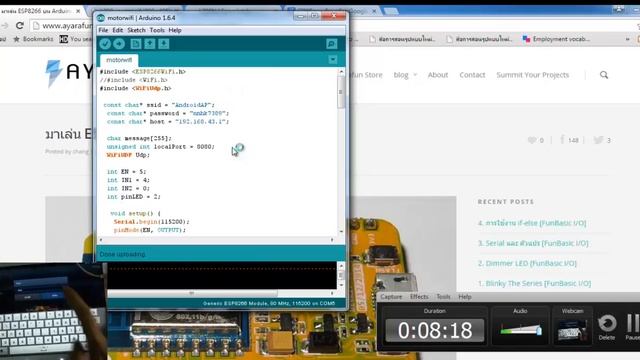Click the recorder Webcam thumbnail
Viewport: 640px width, 360px height.
click(573, 330)
